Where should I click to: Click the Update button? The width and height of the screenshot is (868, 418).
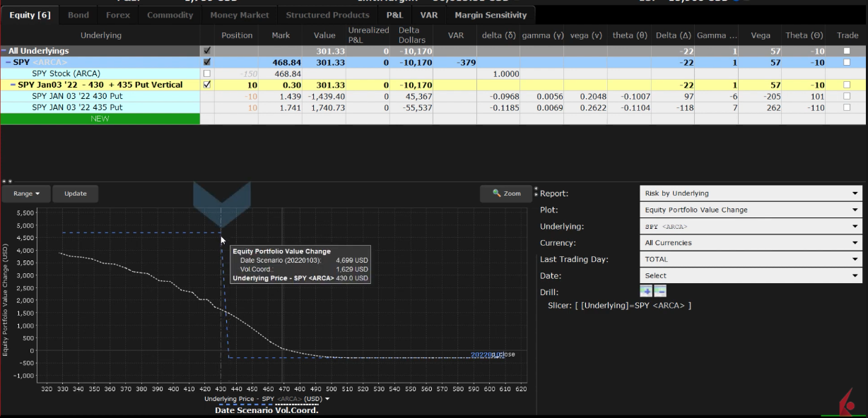pos(75,193)
